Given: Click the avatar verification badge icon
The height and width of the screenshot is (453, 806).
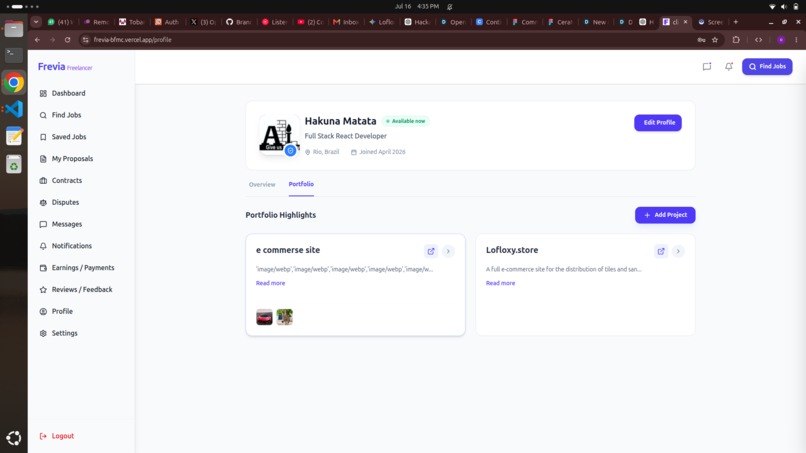Looking at the screenshot, I should point(290,151).
